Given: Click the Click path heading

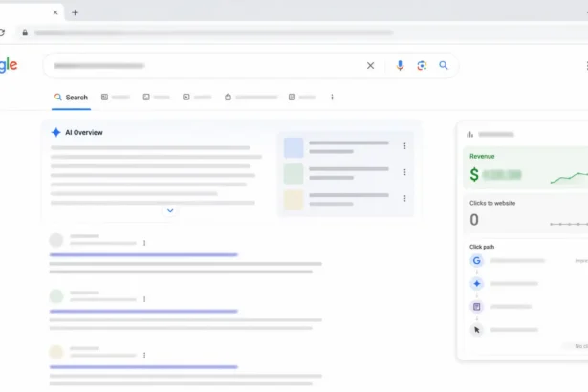Looking at the screenshot, I should [x=482, y=247].
